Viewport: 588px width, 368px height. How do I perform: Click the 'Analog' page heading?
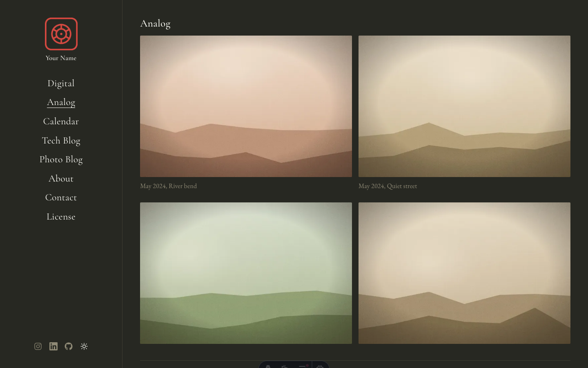155,24
